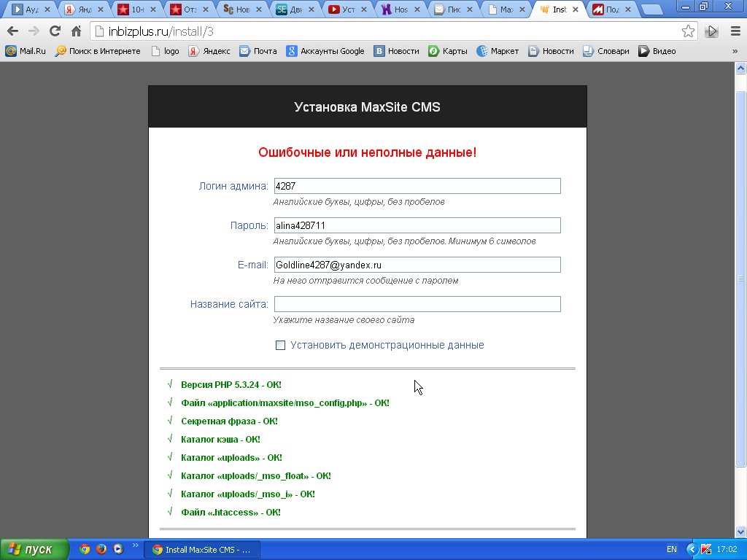Switch to the Янд browser tab
Screen dimensions: 747x560
click(x=84, y=9)
